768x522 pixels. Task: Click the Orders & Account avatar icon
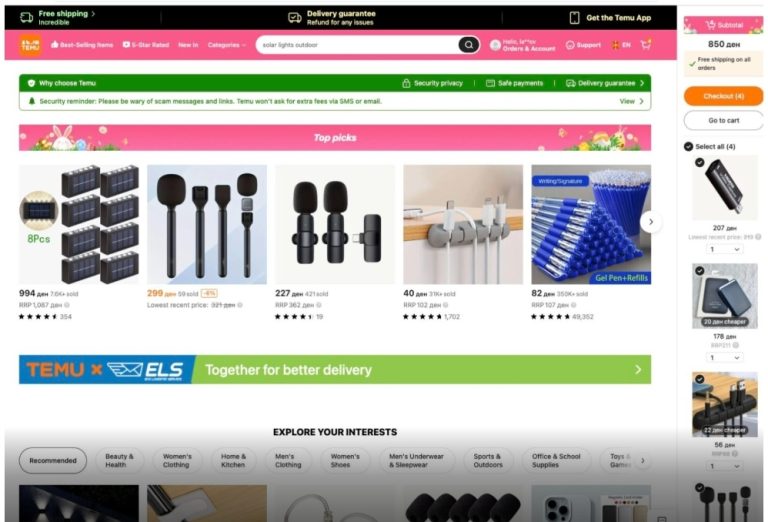tap(495, 45)
